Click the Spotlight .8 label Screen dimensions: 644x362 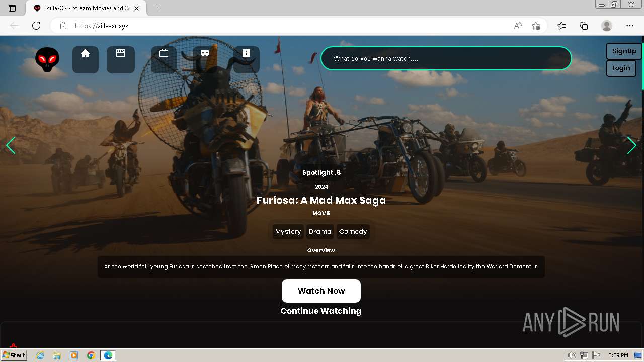point(321,172)
